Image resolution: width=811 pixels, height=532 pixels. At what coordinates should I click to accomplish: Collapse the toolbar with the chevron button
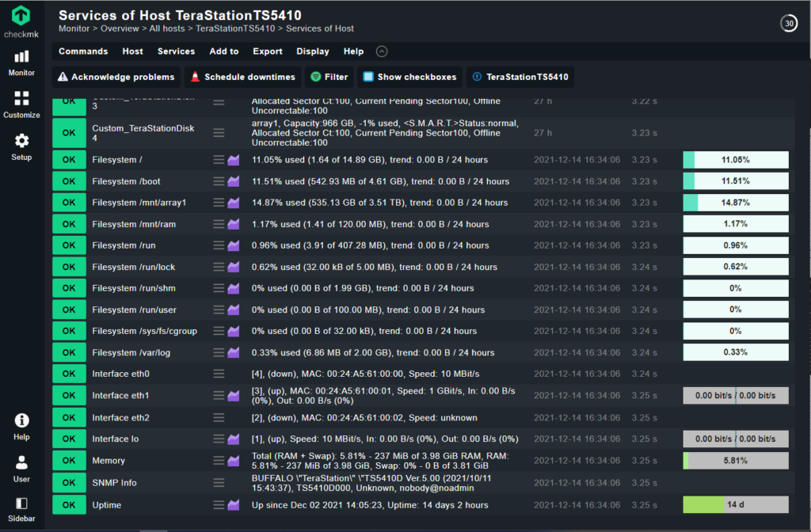[x=382, y=51]
